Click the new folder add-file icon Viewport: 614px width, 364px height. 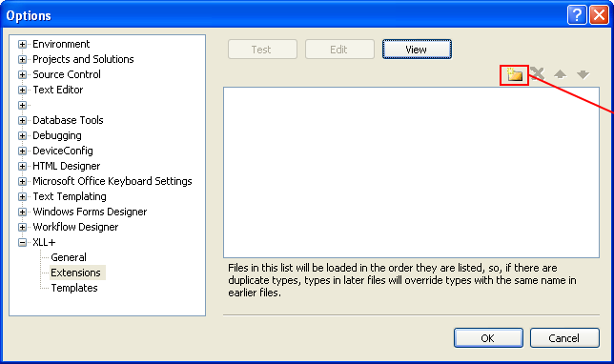coord(515,74)
